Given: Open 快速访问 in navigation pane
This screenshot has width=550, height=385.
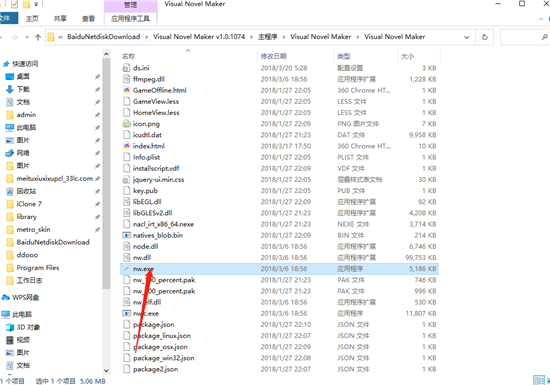Looking at the screenshot, I should coord(25,64).
